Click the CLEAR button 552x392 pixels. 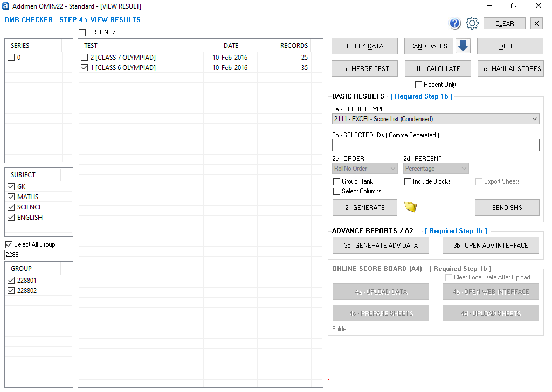505,24
